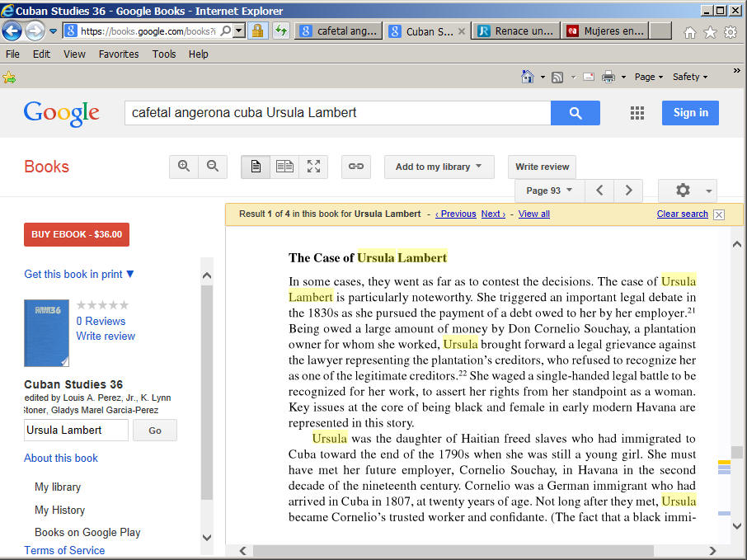Expand the Print dropdown arrow

[623, 78]
